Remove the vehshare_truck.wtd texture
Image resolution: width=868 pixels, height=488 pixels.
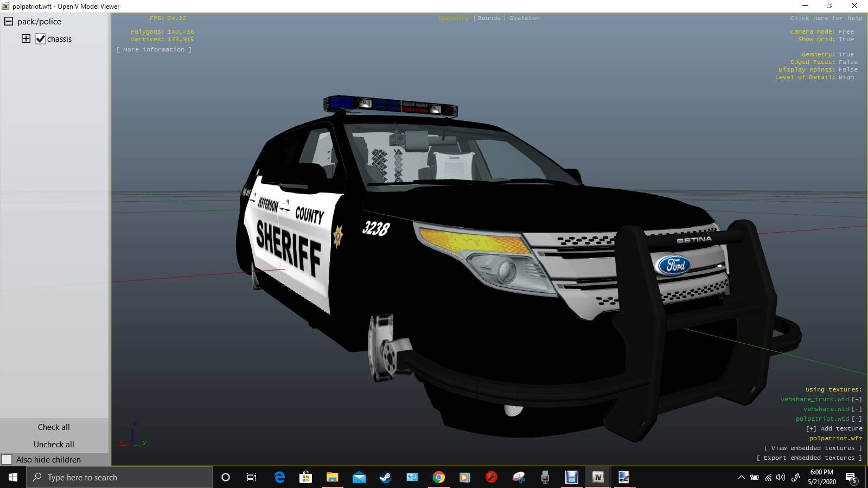tap(857, 399)
